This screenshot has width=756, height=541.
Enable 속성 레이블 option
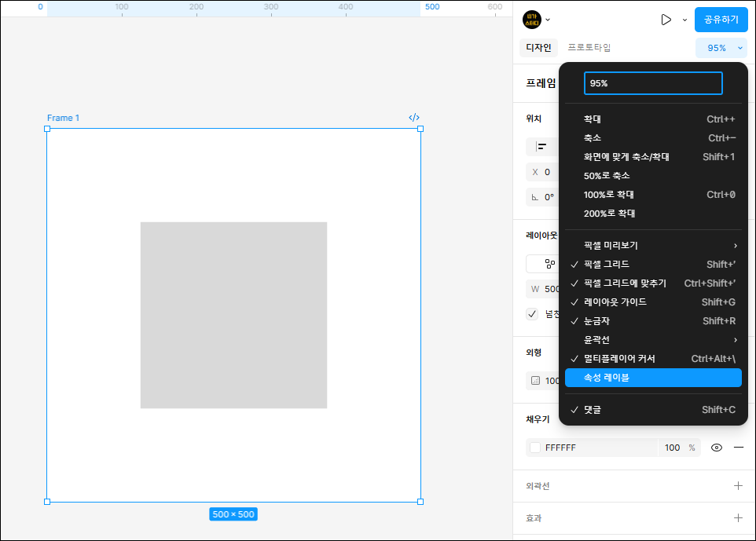tap(653, 378)
